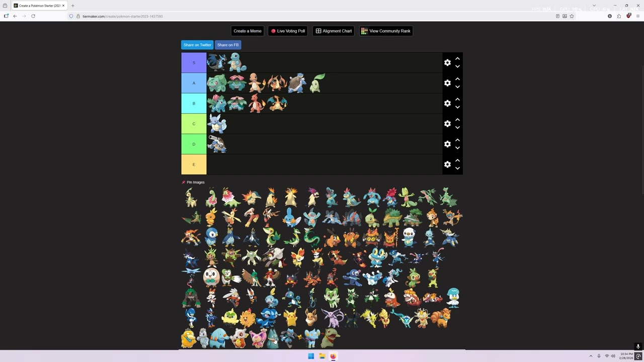Move tier E row up with arrow
This screenshot has height=362, width=644.
click(x=457, y=161)
